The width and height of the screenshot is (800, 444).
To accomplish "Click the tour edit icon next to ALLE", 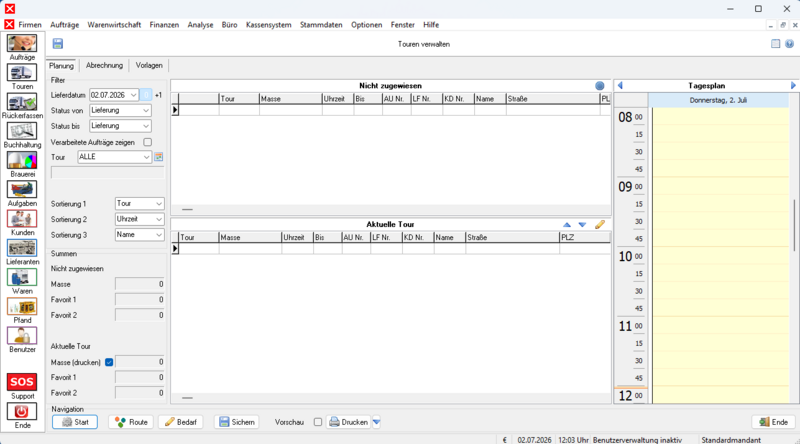I will pos(159,157).
